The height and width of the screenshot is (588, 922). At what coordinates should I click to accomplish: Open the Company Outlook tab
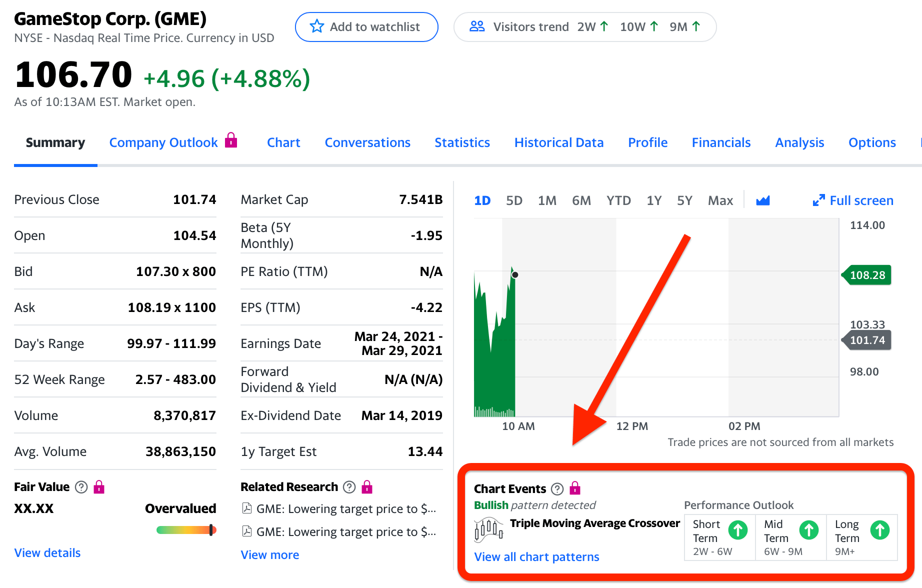(x=163, y=143)
